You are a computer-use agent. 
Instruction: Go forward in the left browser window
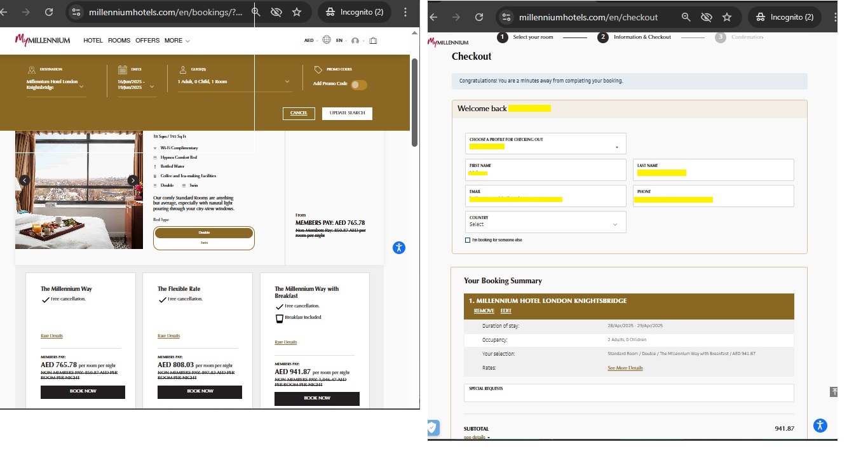pos(26,12)
